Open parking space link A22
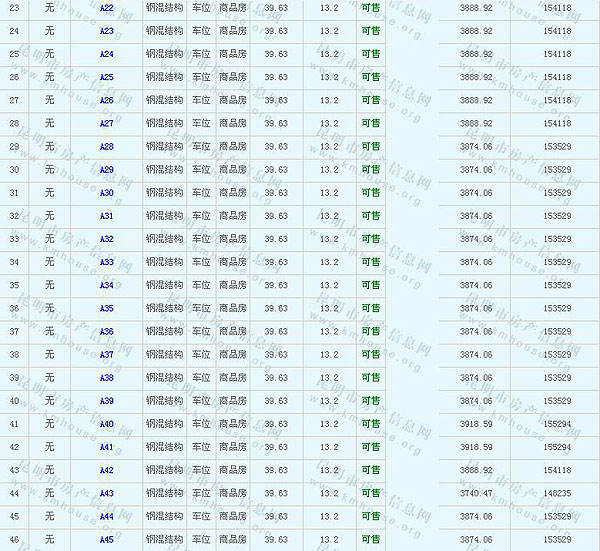The image size is (600, 551). (x=107, y=8)
